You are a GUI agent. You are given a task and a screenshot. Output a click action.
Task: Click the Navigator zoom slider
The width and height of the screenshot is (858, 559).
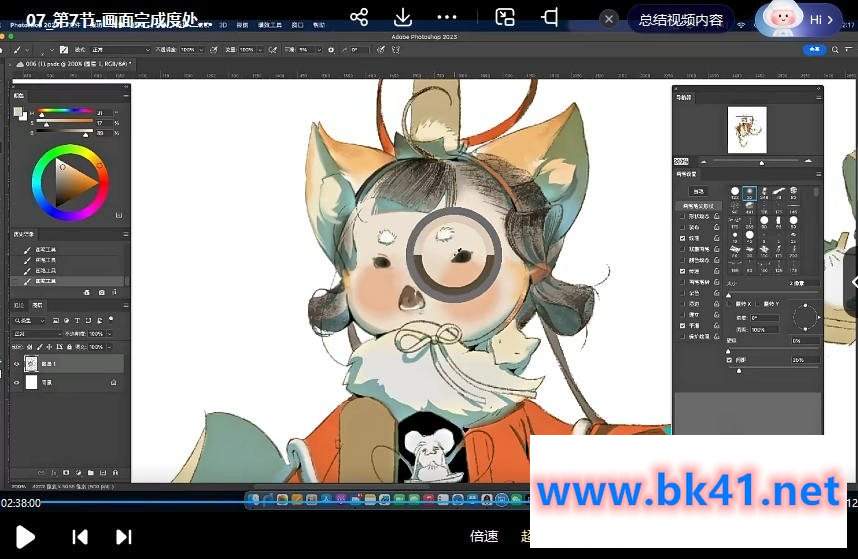756,161
